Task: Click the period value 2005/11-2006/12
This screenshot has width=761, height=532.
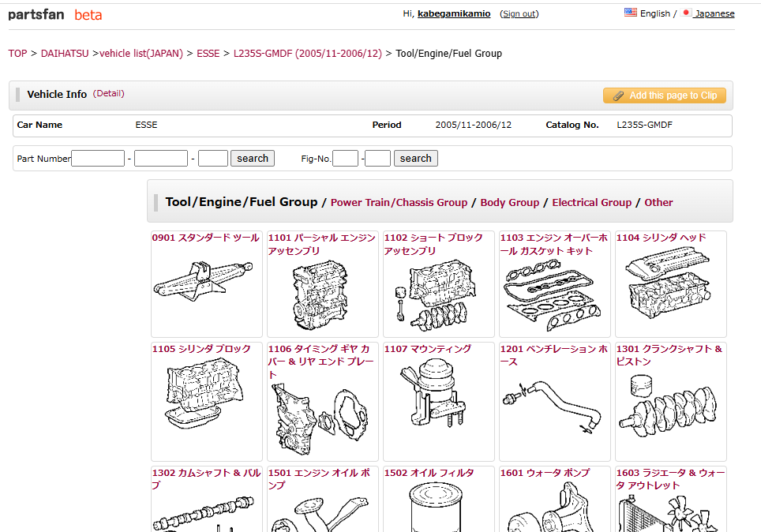Action: click(x=473, y=125)
